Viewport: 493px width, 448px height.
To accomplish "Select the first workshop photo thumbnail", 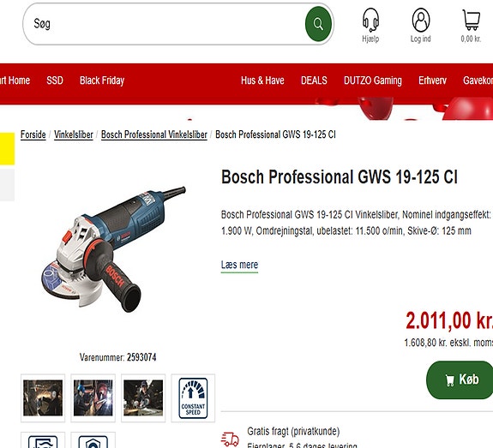I will point(43,398).
